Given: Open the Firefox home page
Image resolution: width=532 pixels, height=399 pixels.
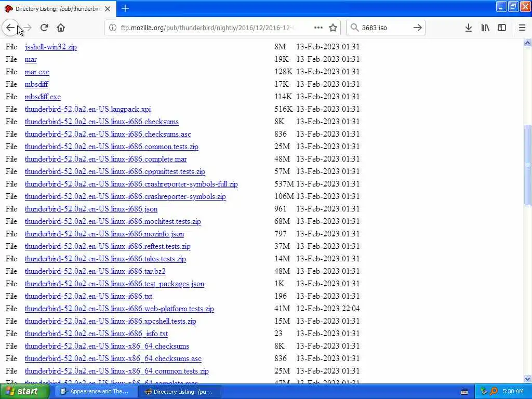Looking at the screenshot, I should [x=61, y=28].
